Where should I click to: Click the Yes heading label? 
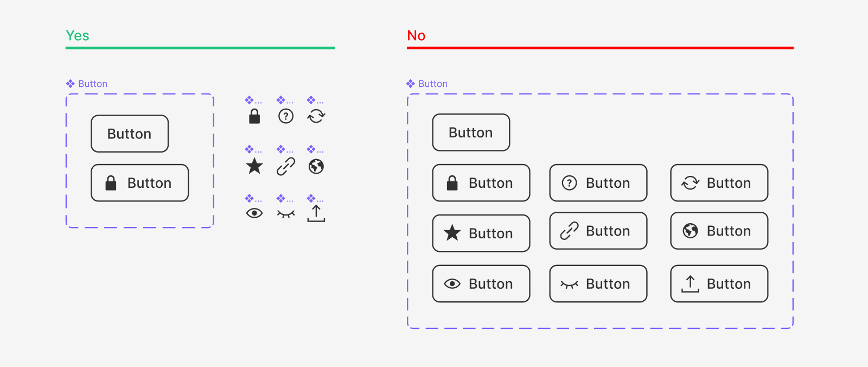(76, 35)
